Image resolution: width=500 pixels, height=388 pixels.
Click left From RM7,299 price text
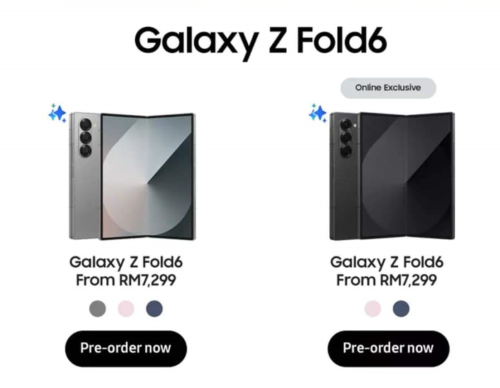click(x=126, y=280)
